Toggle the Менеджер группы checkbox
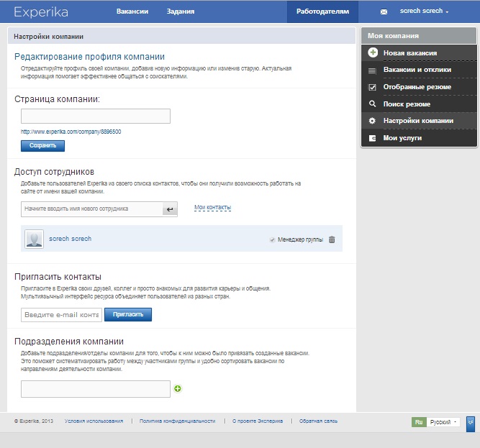 click(x=272, y=239)
